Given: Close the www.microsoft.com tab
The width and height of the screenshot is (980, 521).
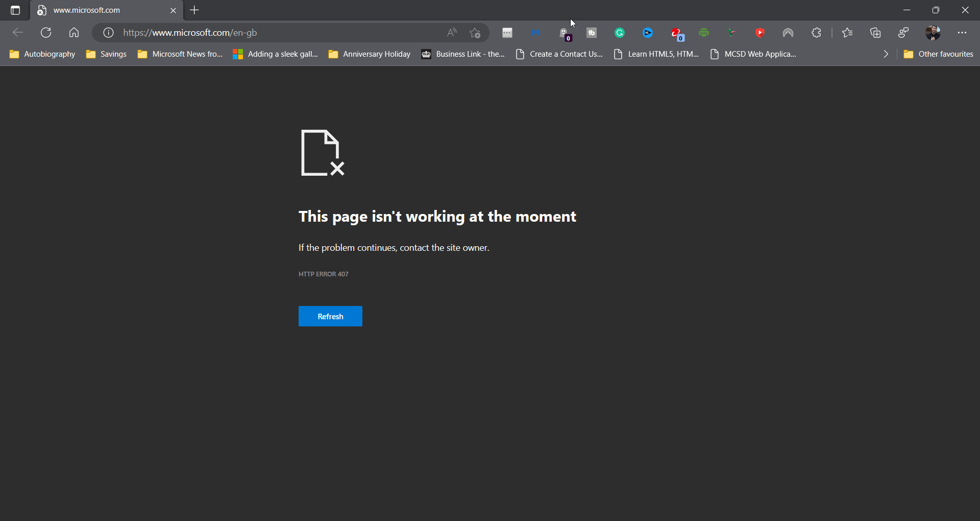Looking at the screenshot, I should tap(173, 10).
